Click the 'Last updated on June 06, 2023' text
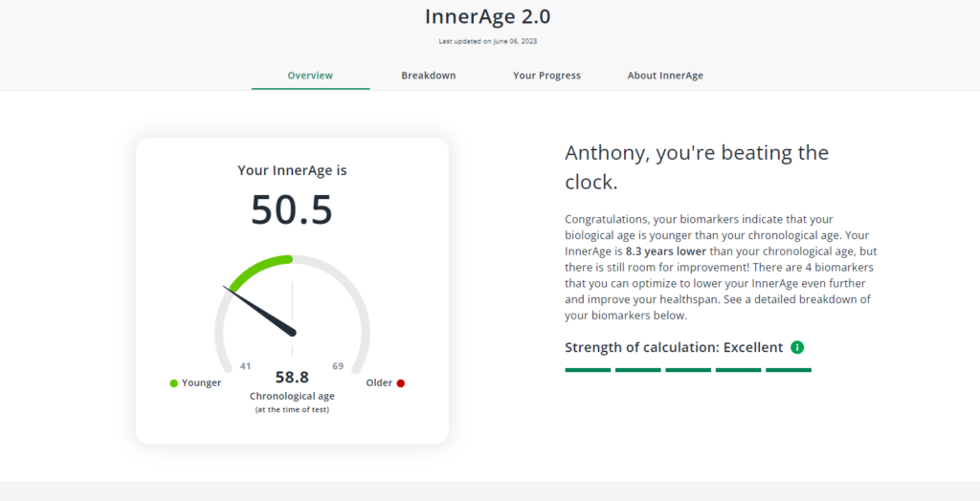The width and height of the screenshot is (980, 501). 487,41
